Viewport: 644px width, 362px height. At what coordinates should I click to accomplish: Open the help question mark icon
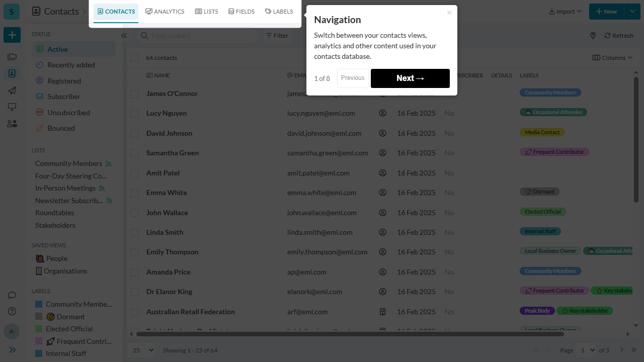point(12,311)
